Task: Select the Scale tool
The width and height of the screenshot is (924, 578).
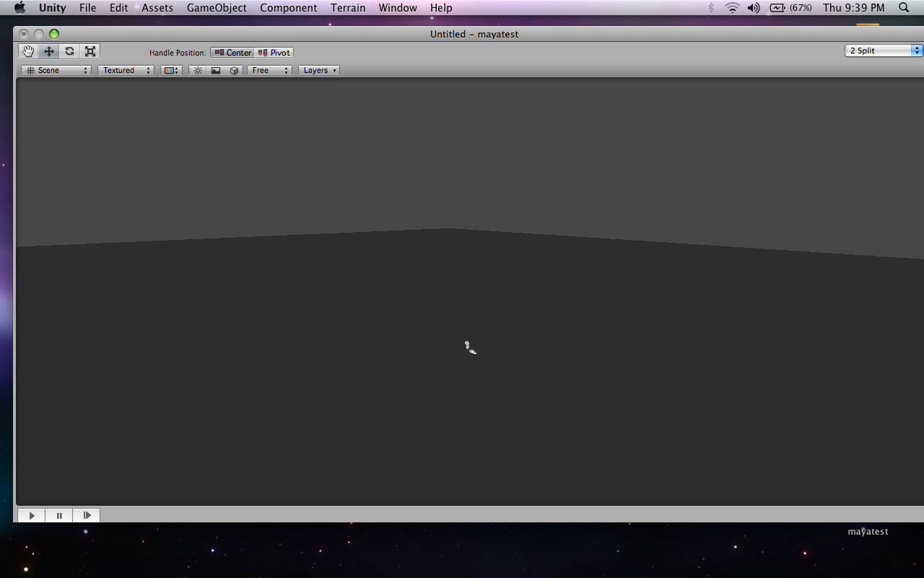Action: [x=90, y=51]
